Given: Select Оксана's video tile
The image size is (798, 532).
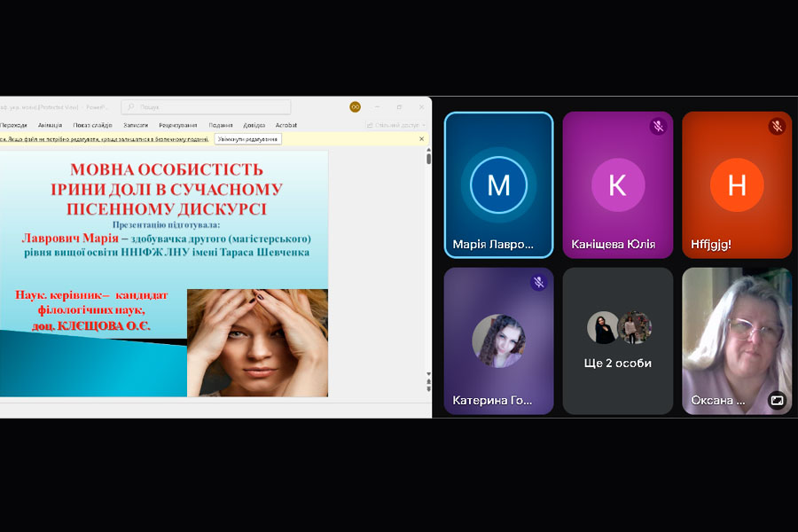Looking at the screenshot, I should (x=737, y=341).
